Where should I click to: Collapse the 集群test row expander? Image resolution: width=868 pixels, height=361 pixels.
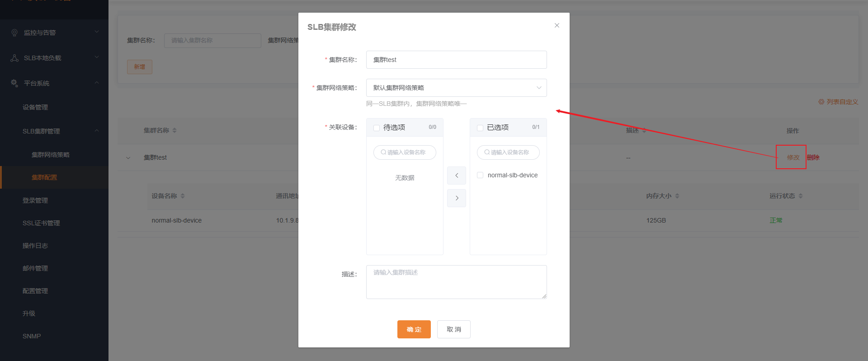(x=128, y=158)
